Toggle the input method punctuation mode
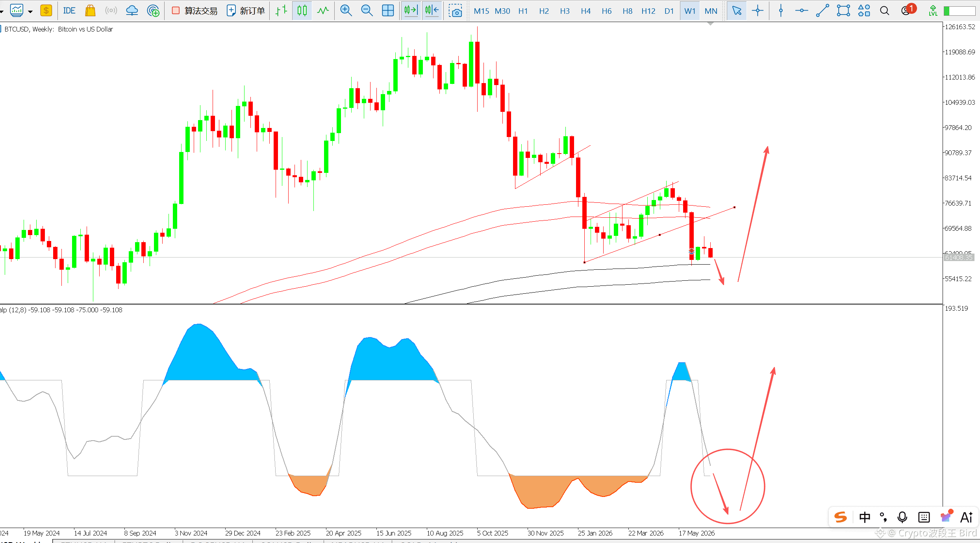980x543 pixels. tap(884, 517)
